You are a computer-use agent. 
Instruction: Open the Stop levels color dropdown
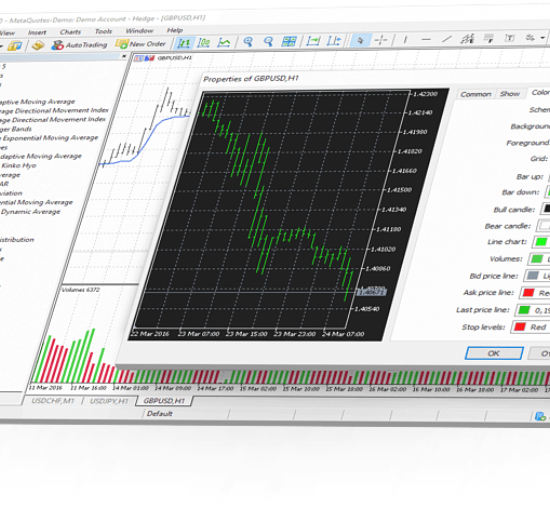[x=530, y=327]
